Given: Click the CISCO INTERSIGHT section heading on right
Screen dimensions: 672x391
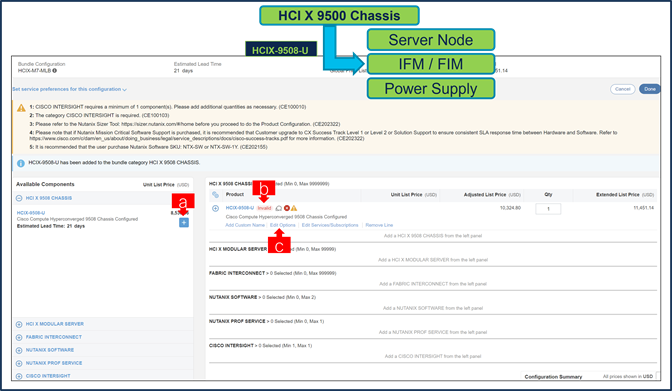Looking at the screenshot, I should point(231,346).
